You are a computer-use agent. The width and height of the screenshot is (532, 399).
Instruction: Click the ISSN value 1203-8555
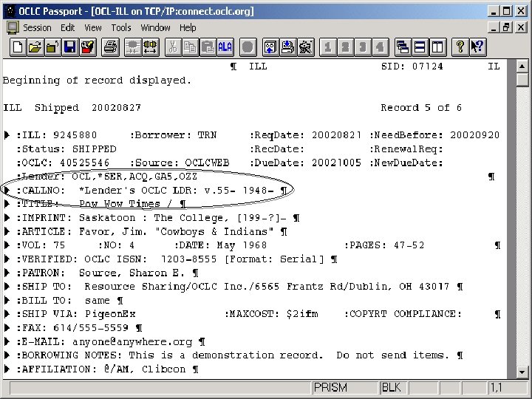tap(188, 259)
